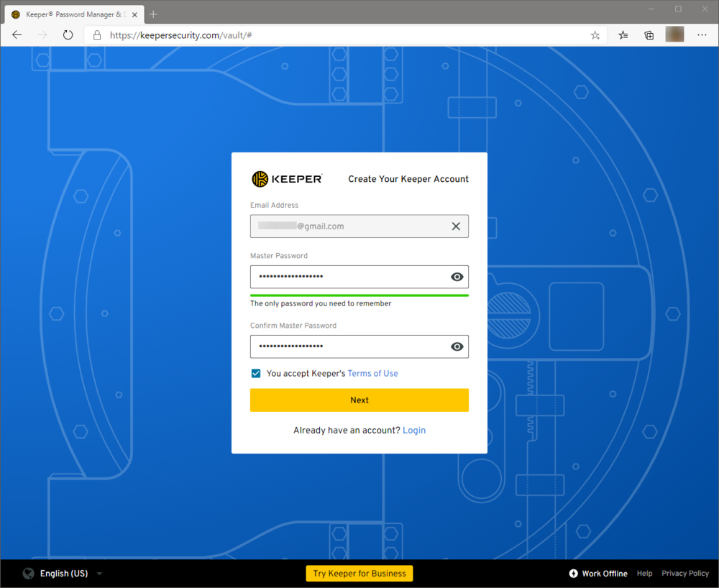
Task: Click the 'Create Your Keeper Account' heading
Action: pos(408,179)
